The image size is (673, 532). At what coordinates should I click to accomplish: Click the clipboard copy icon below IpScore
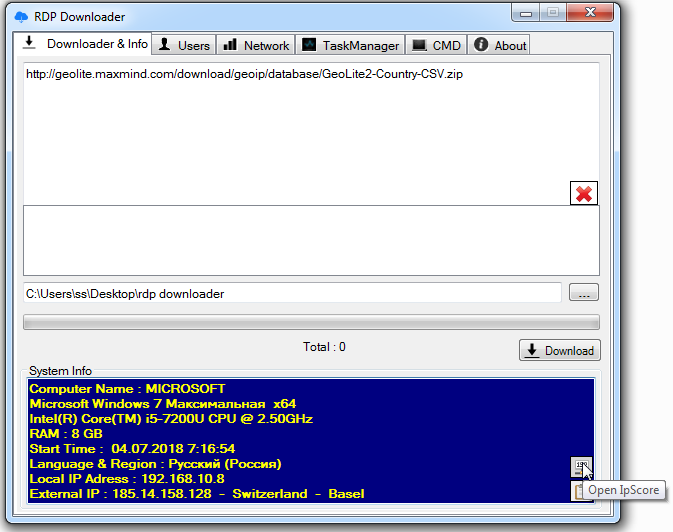pos(579,490)
